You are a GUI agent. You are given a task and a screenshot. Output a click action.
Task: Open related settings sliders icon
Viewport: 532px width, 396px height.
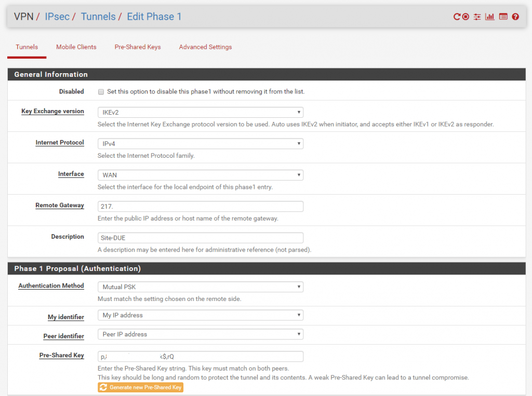(x=477, y=17)
